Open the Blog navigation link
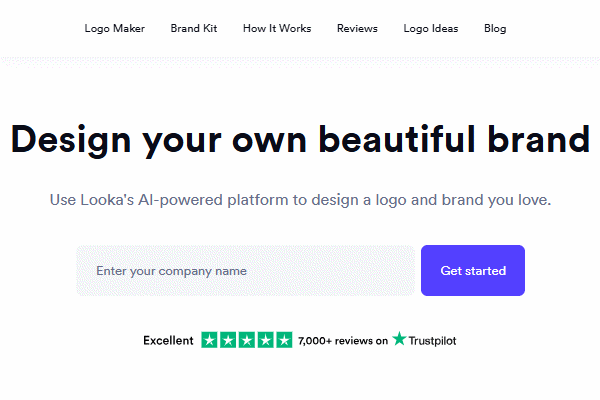Viewport: 600px width, 400px height. pyautogui.click(x=495, y=29)
